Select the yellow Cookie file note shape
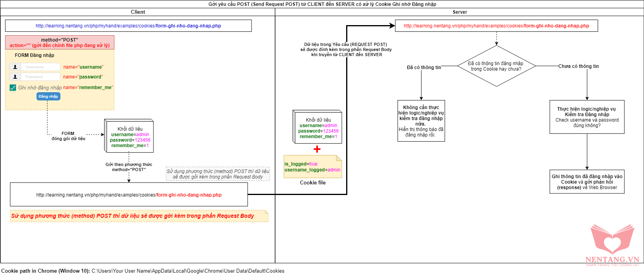 (x=313, y=167)
